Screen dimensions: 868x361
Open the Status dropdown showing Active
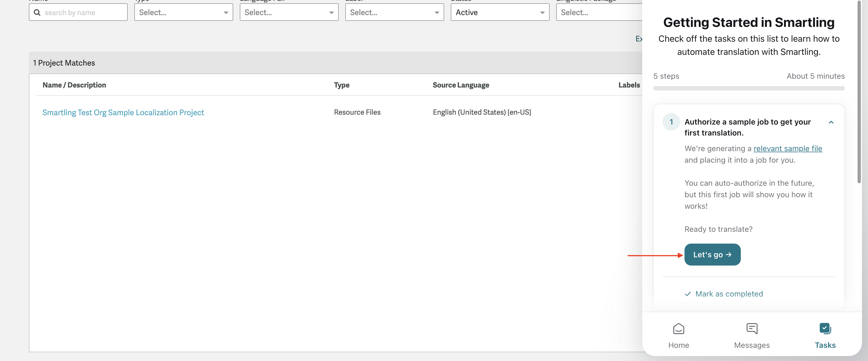(x=500, y=12)
